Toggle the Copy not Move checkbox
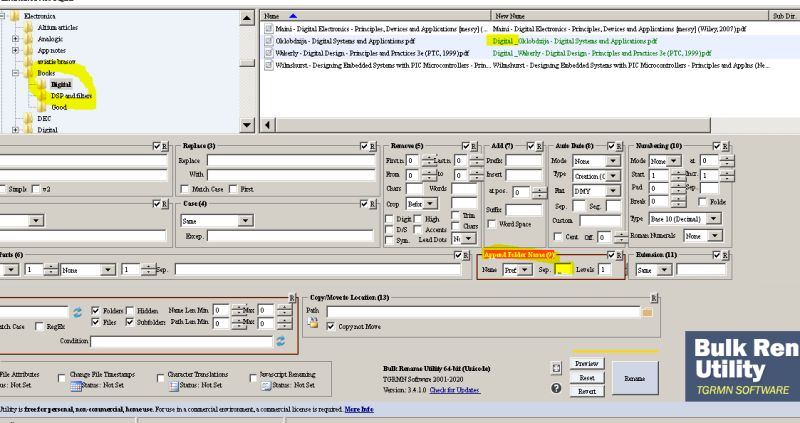800x423 pixels. pyautogui.click(x=331, y=326)
